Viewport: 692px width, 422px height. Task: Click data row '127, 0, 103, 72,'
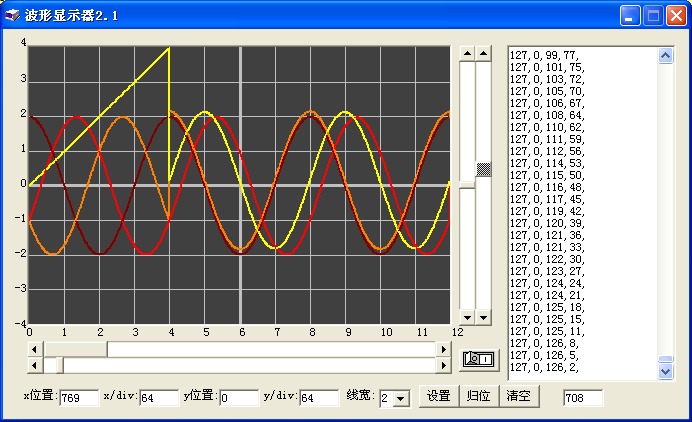pyautogui.click(x=547, y=79)
